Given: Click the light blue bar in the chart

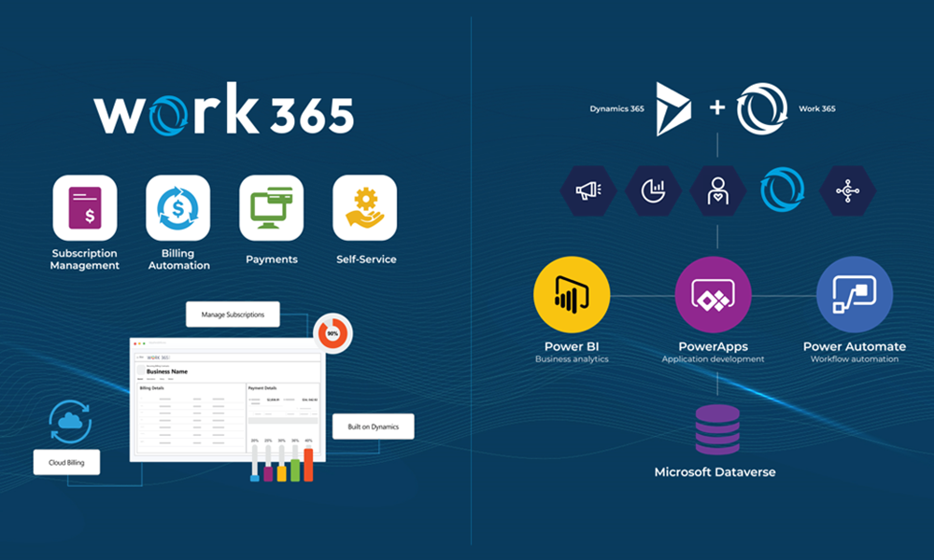Looking at the screenshot, I should click(x=255, y=477).
